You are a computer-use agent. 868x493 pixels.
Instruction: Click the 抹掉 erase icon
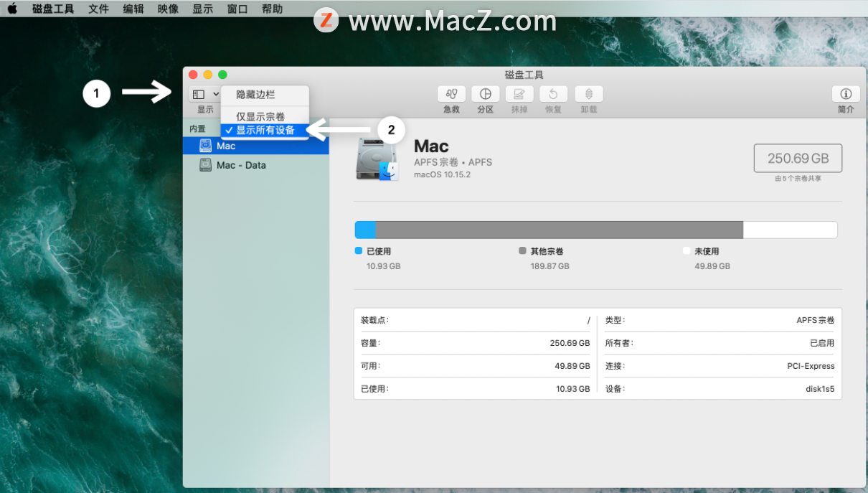(519, 94)
